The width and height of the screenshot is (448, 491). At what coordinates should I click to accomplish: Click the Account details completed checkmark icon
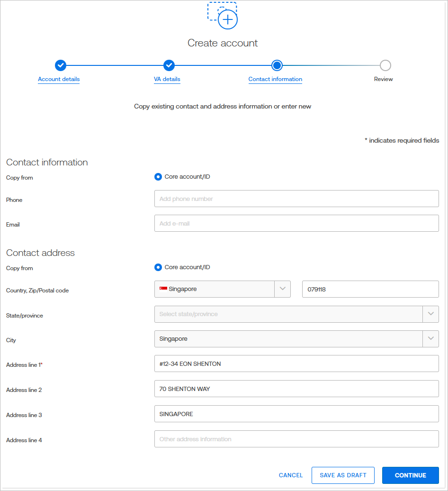tap(60, 65)
